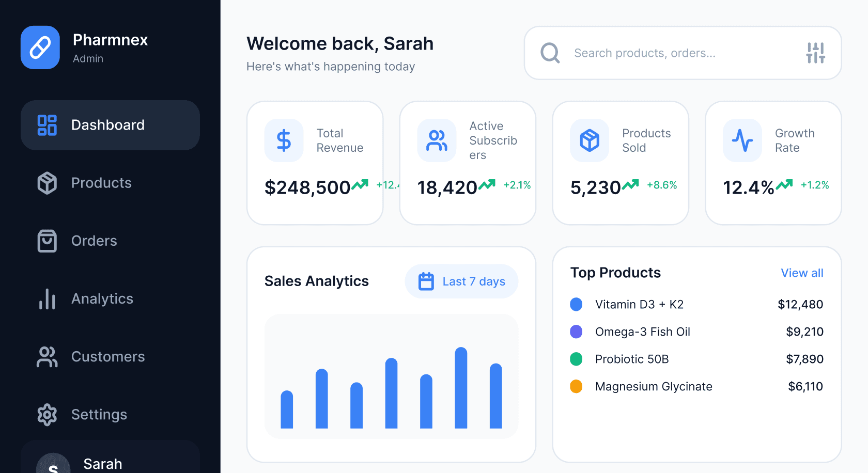Viewport: 868px width, 473px height.
Task: Click the Analytics bar chart icon
Action: click(47, 299)
